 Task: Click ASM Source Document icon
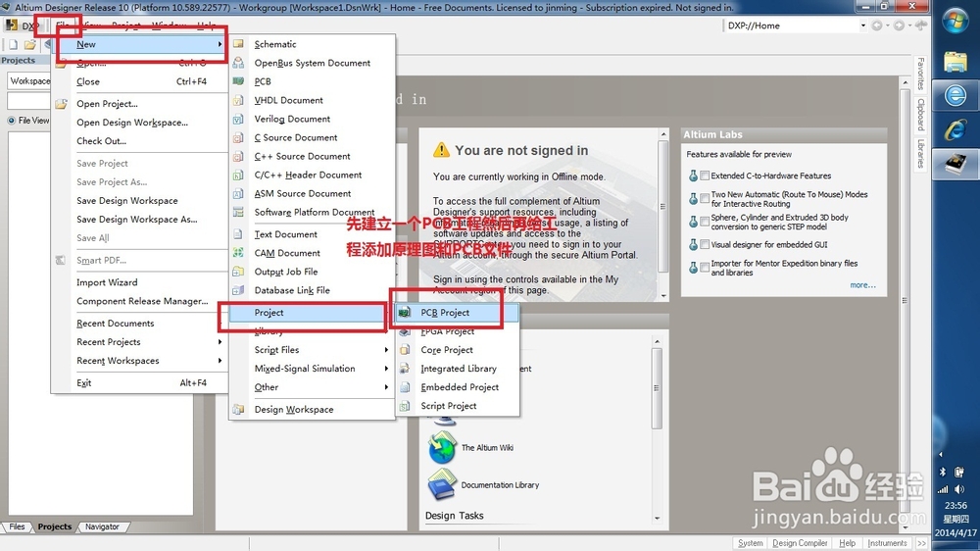pos(238,194)
